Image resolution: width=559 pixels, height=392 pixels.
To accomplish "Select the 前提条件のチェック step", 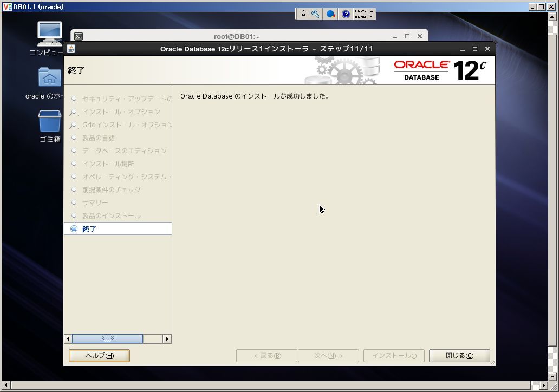I will pyautogui.click(x=111, y=190).
